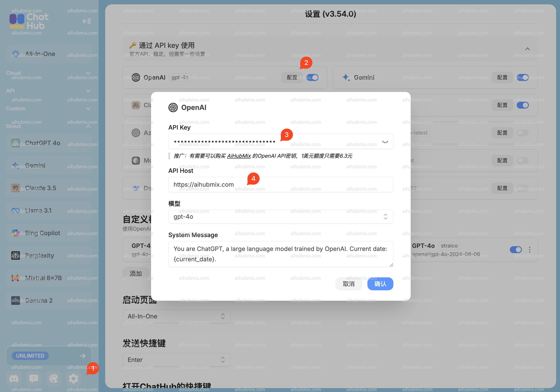This screenshot has height=392, width=560.
Task: Click the blue 确认 confirm button
Action: coord(380,284)
